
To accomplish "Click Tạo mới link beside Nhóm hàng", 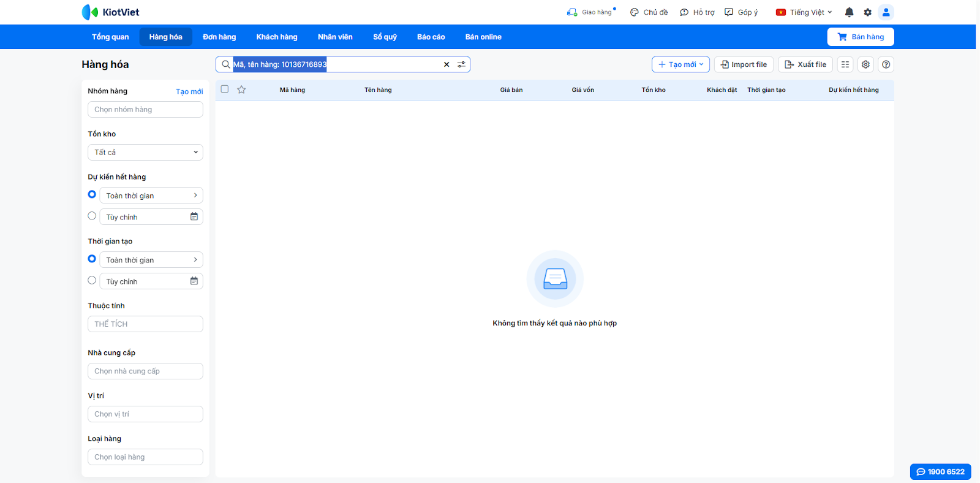I will [189, 91].
